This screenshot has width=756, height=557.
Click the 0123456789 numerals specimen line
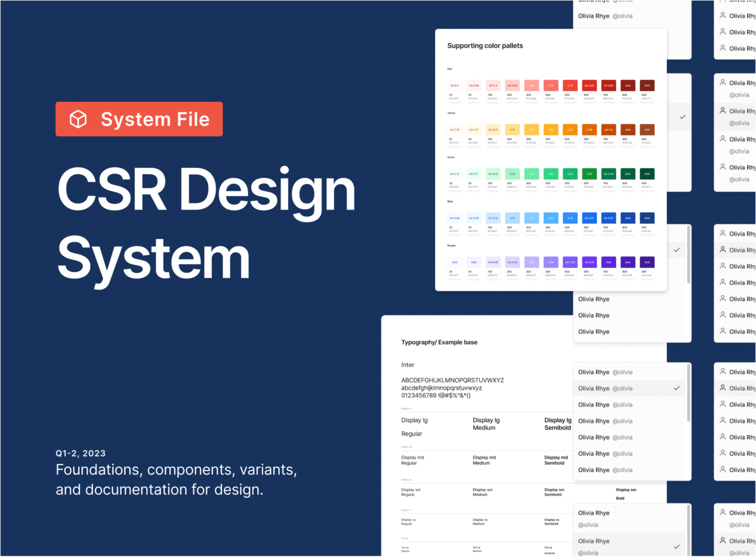pyautogui.click(x=436, y=395)
